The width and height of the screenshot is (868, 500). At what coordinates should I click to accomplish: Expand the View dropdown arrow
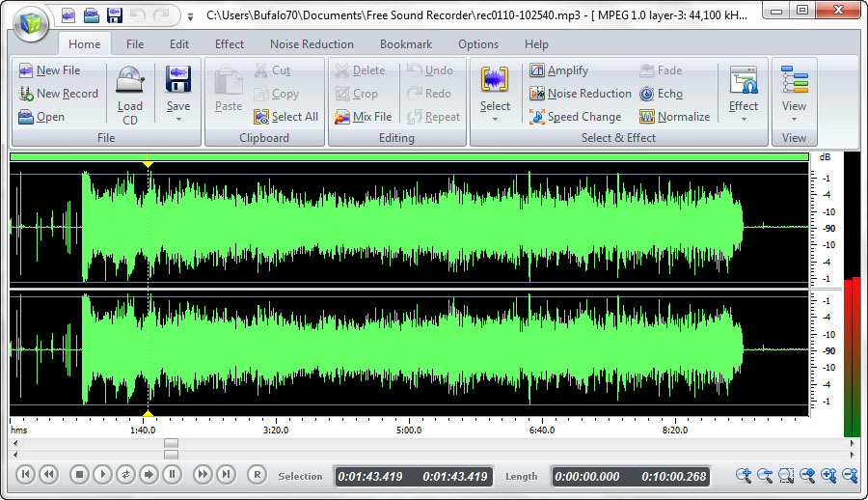coord(794,119)
